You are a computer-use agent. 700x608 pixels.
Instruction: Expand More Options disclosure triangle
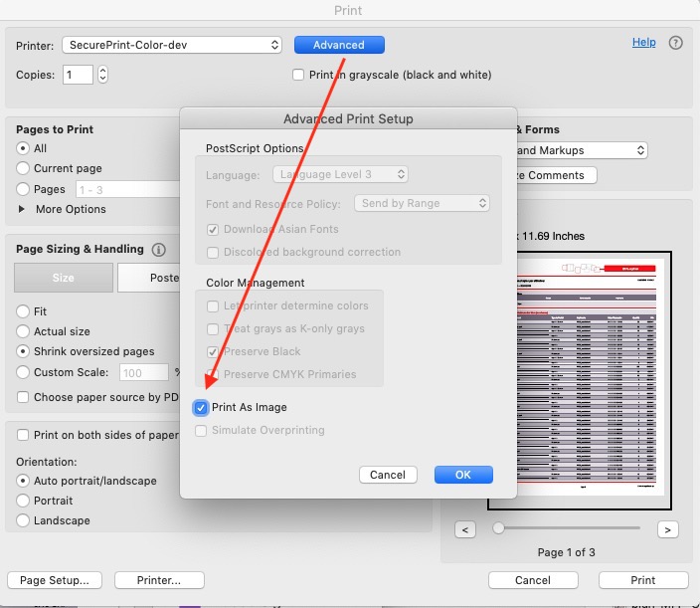(24, 209)
